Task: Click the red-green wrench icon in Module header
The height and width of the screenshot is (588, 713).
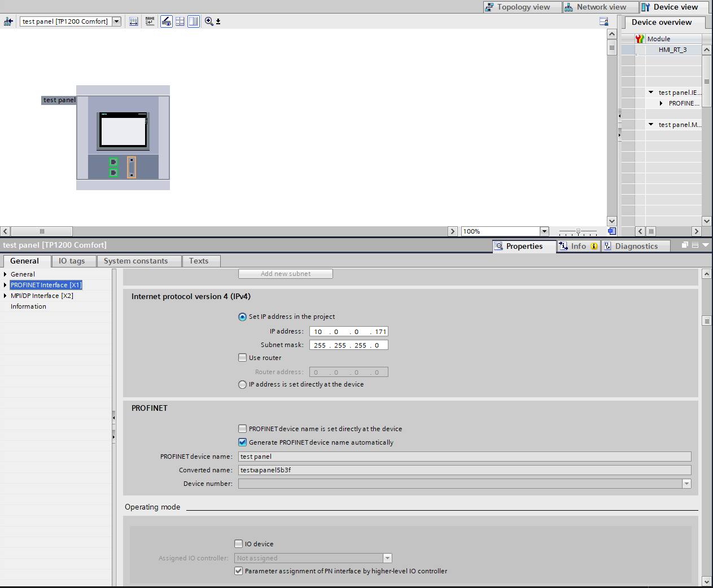Action: [x=639, y=39]
